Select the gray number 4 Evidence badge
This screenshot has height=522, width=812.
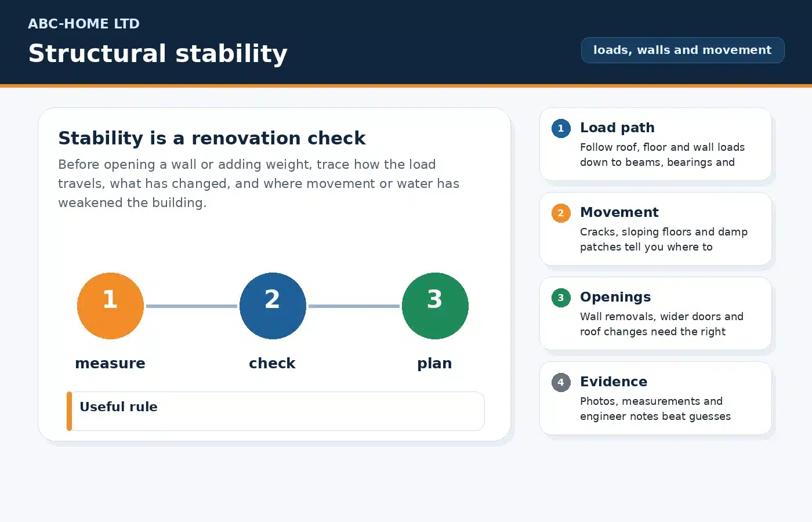pyautogui.click(x=561, y=382)
